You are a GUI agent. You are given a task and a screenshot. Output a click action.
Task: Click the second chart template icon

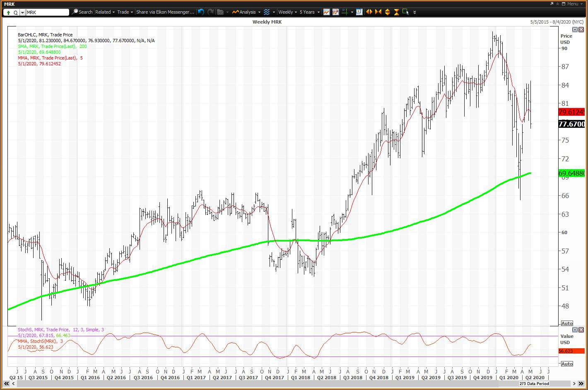click(x=335, y=12)
